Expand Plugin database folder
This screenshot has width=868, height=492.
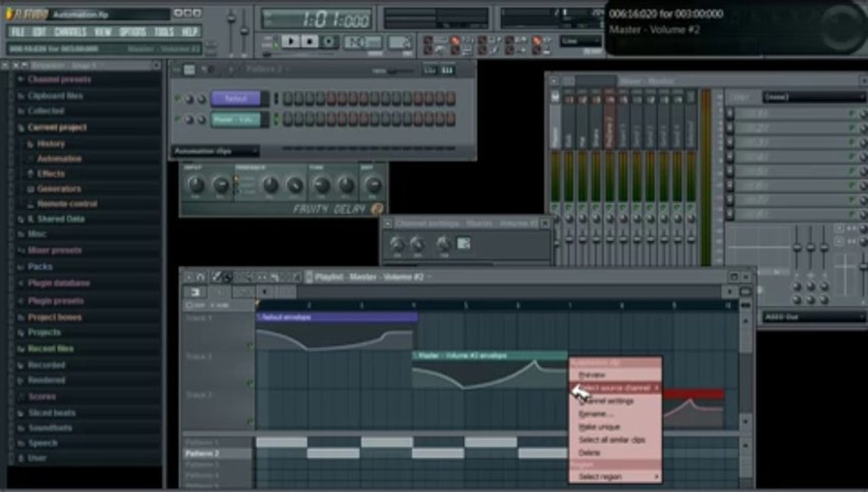pyautogui.click(x=58, y=283)
